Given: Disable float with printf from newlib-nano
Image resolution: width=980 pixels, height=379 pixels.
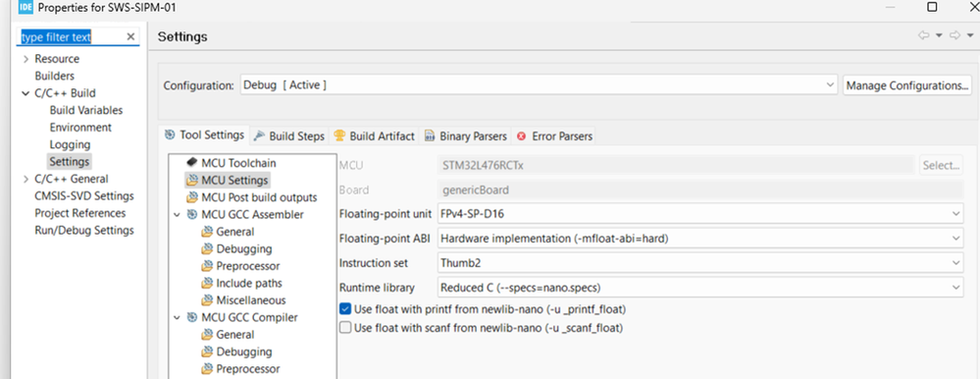Looking at the screenshot, I should pos(345,309).
